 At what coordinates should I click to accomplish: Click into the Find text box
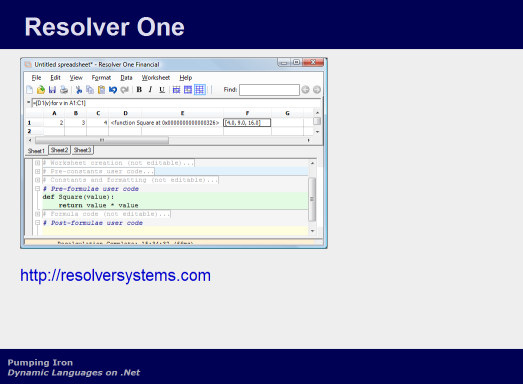269,90
